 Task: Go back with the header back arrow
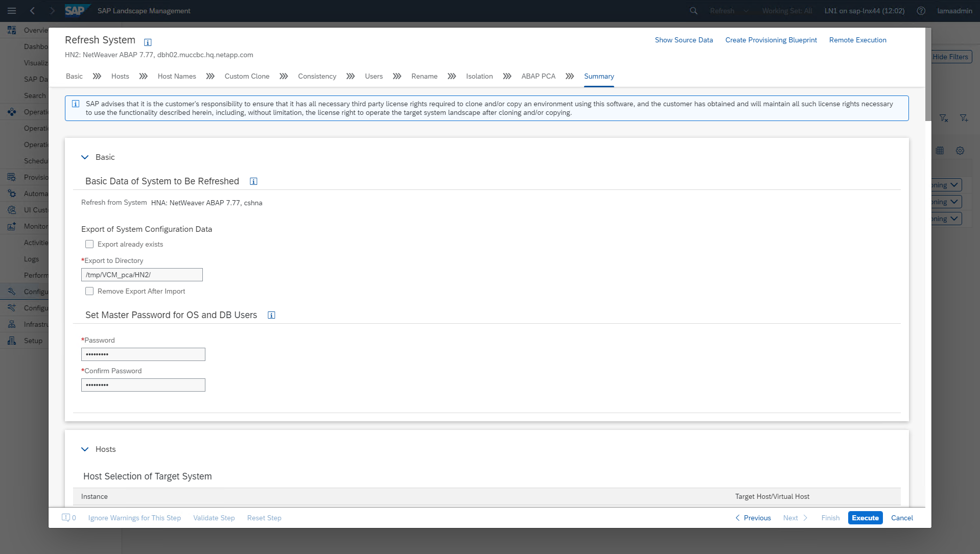click(32, 11)
